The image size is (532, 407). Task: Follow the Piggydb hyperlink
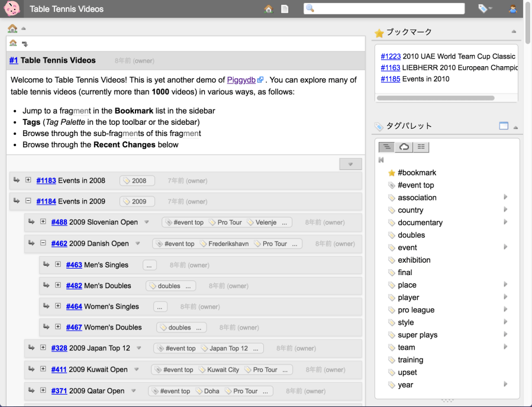click(241, 80)
